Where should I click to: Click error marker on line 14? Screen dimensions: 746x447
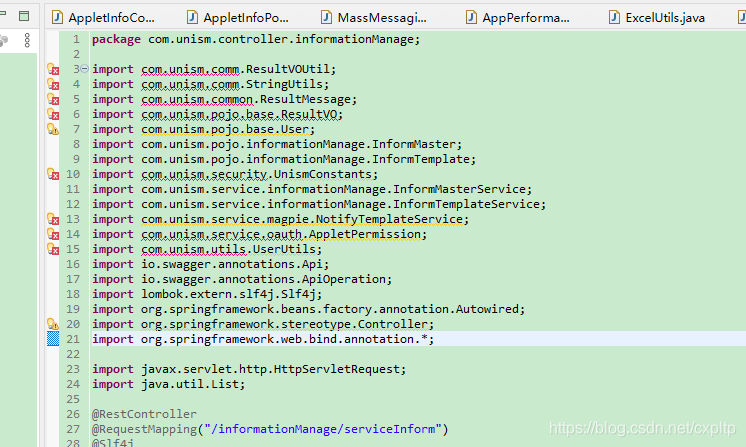(53, 234)
